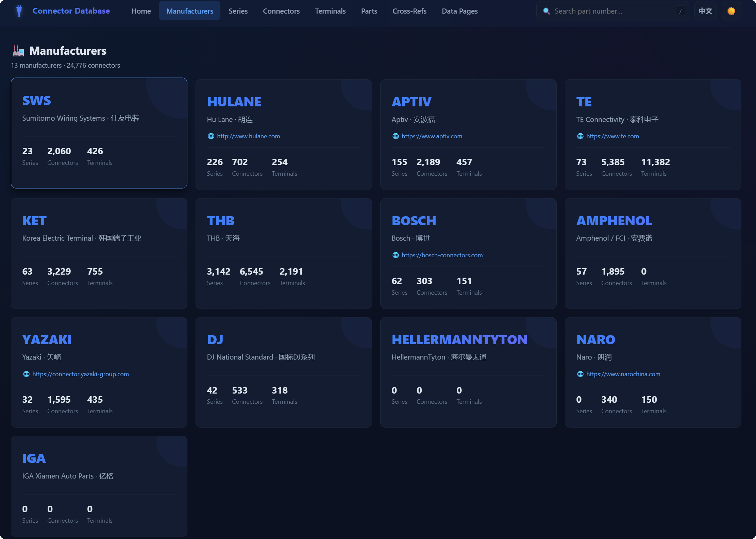Open the APTIV manufacturer card title
Viewport: 756px width, 539px height.
[411, 102]
